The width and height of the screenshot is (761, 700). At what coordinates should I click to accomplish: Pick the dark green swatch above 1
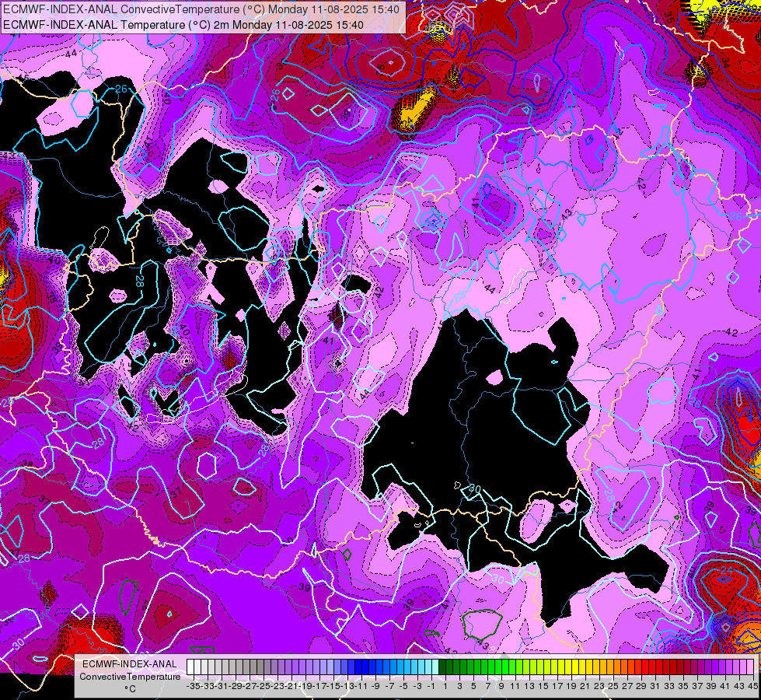coord(442,667)
